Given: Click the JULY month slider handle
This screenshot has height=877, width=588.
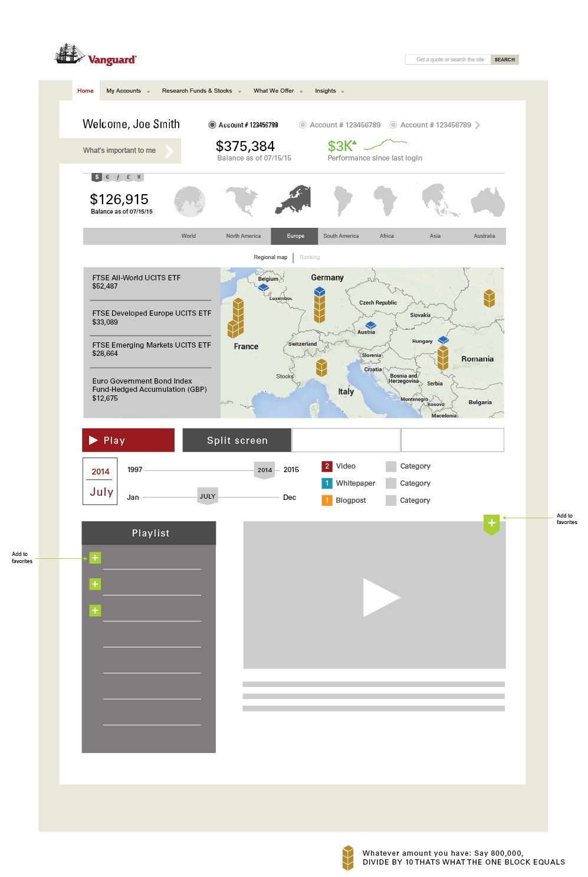Looking at the screenshot, I should coord(208,496).
